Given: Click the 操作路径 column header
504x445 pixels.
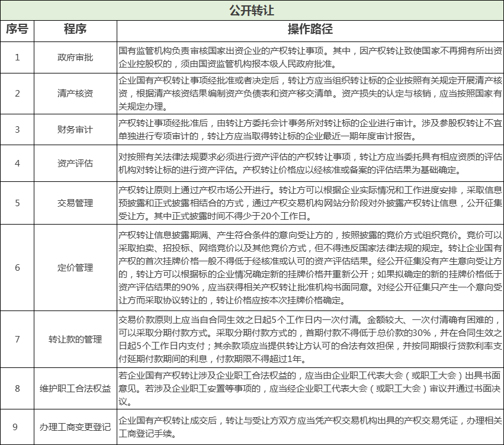Looking at the screenshot, I should coord(310,30).
